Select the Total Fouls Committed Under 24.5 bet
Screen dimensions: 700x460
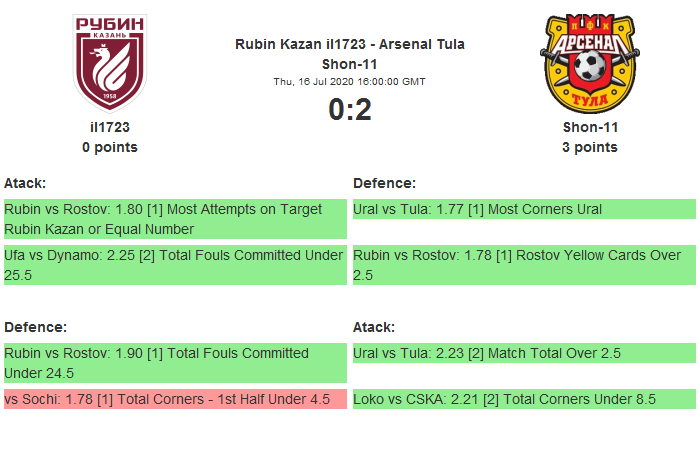(175, 363)
